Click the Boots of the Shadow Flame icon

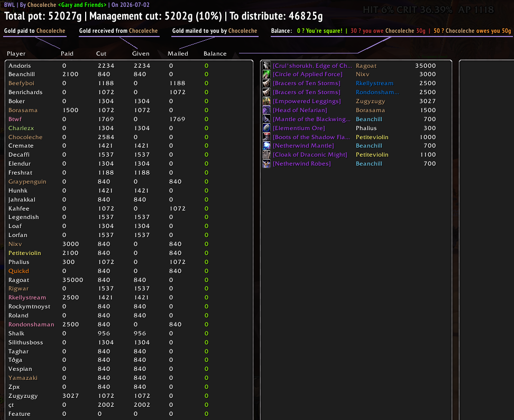(x=267, y=137)
